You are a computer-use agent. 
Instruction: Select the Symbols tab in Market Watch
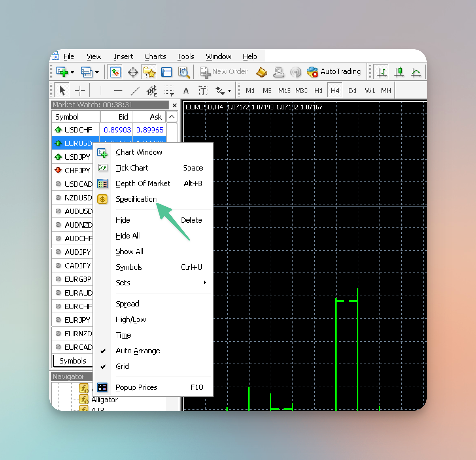(72, 361)
